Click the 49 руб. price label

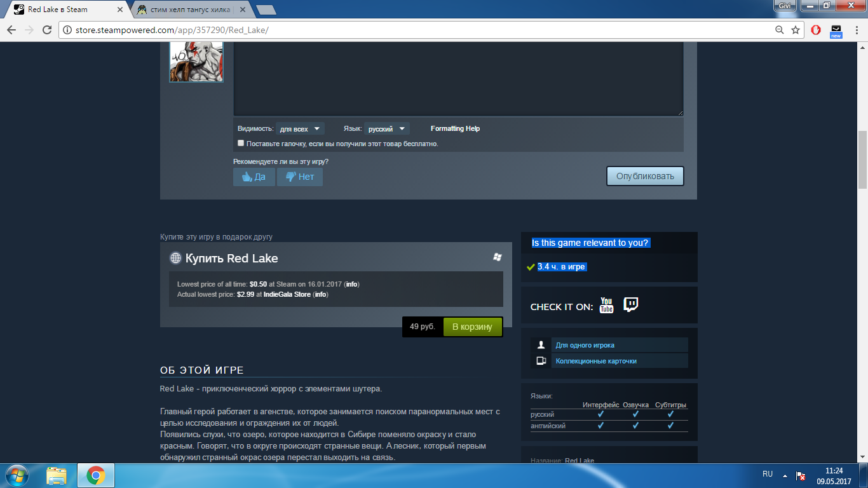coord(423,327)
